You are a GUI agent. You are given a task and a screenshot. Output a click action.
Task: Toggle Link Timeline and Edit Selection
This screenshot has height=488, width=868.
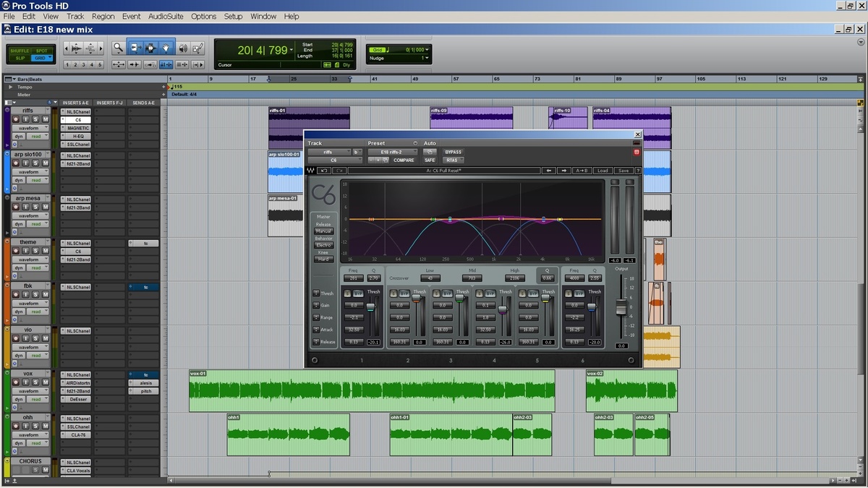(166, 64)
